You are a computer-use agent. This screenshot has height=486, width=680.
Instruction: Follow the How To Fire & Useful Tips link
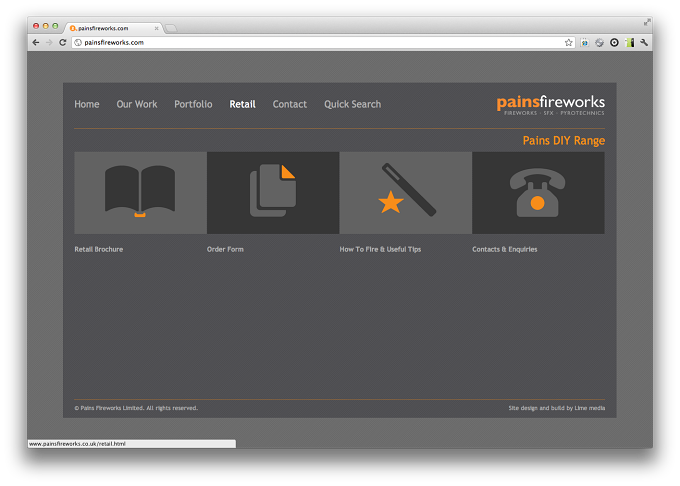click(380, 249)
